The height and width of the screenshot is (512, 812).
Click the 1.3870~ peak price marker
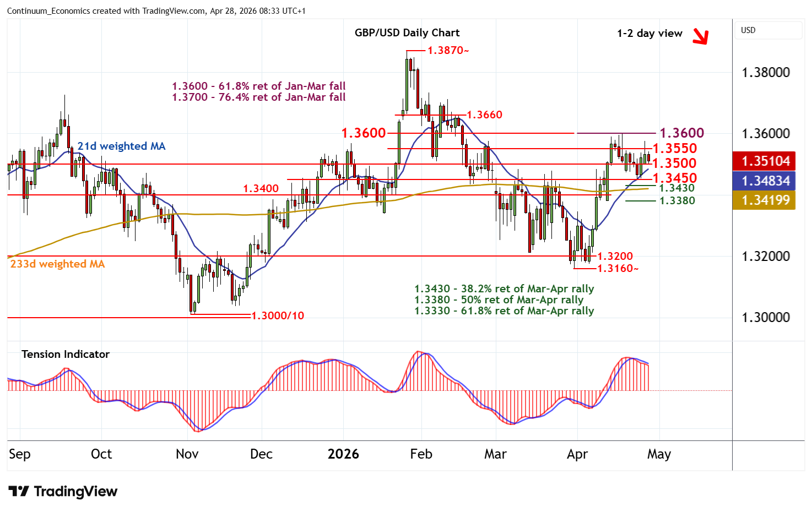tap(448, 51)
